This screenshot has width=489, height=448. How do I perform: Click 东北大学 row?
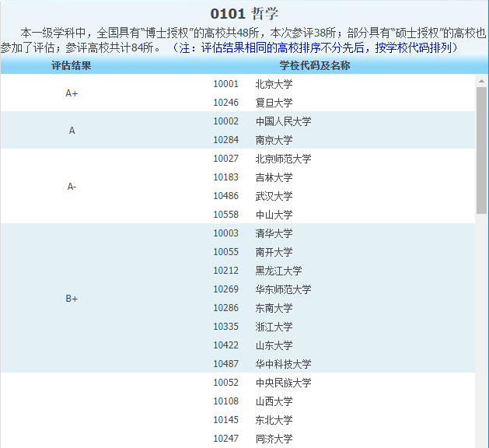(x=309, y=420)
